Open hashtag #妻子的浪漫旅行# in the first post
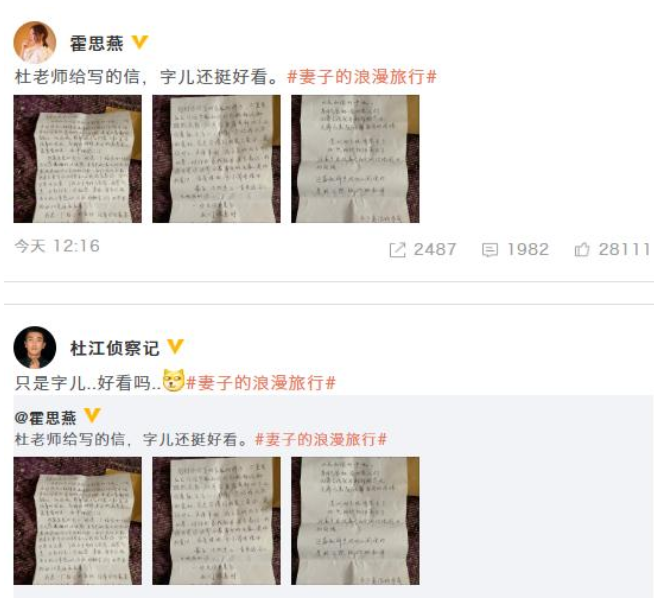This screenshot has width=654, height=602. coord(362,77)
